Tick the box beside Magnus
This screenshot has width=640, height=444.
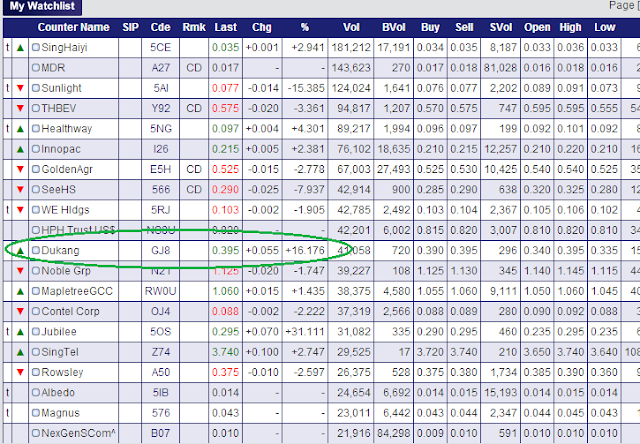(36, 413)
